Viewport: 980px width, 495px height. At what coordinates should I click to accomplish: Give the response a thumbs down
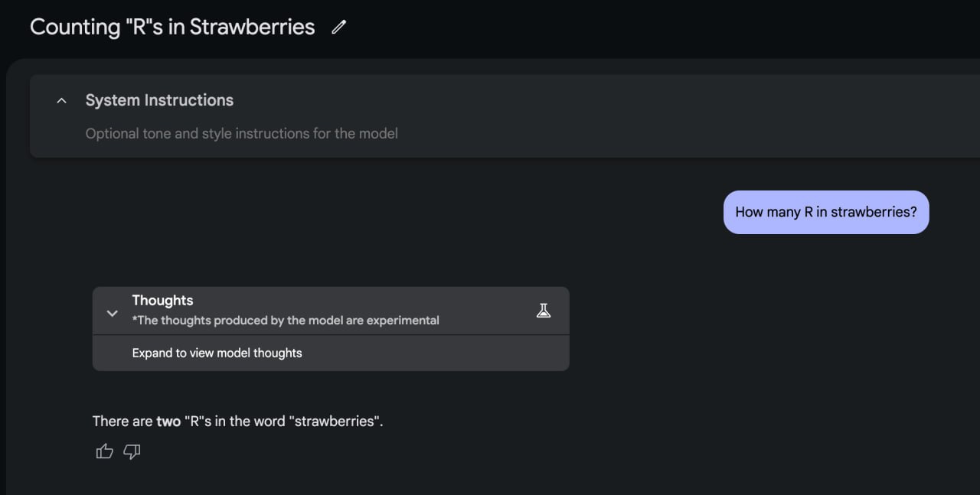(x=132, y=451)
